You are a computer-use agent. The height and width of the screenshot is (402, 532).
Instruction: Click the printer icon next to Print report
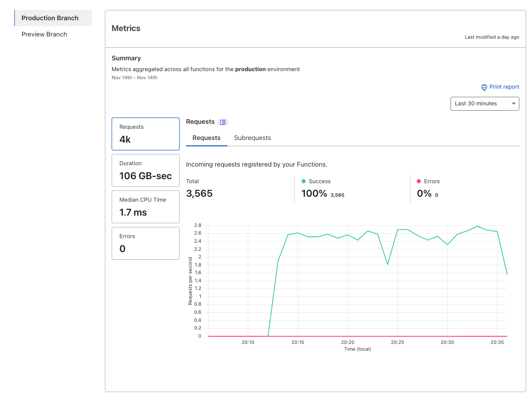pyautogui.click(x=484, y=87)
